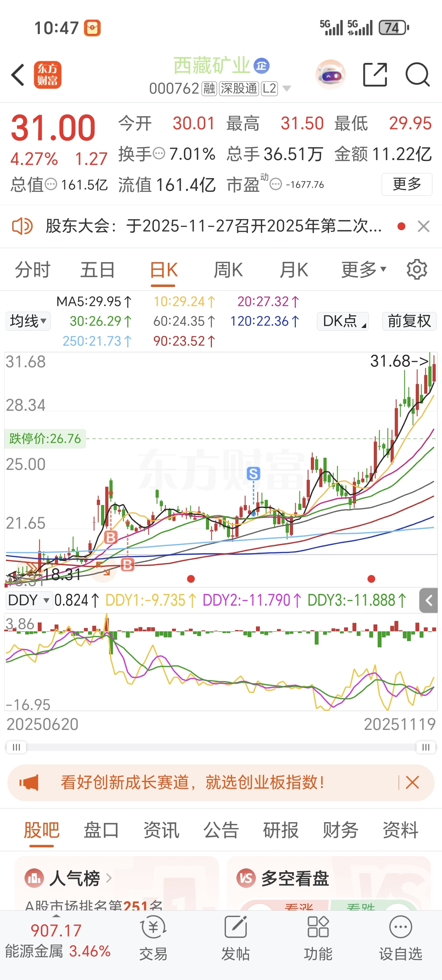The height and width of the screenshot is (980, 442).
Task: Tap the 更多 button in quote details
Action: coord(407,184)
